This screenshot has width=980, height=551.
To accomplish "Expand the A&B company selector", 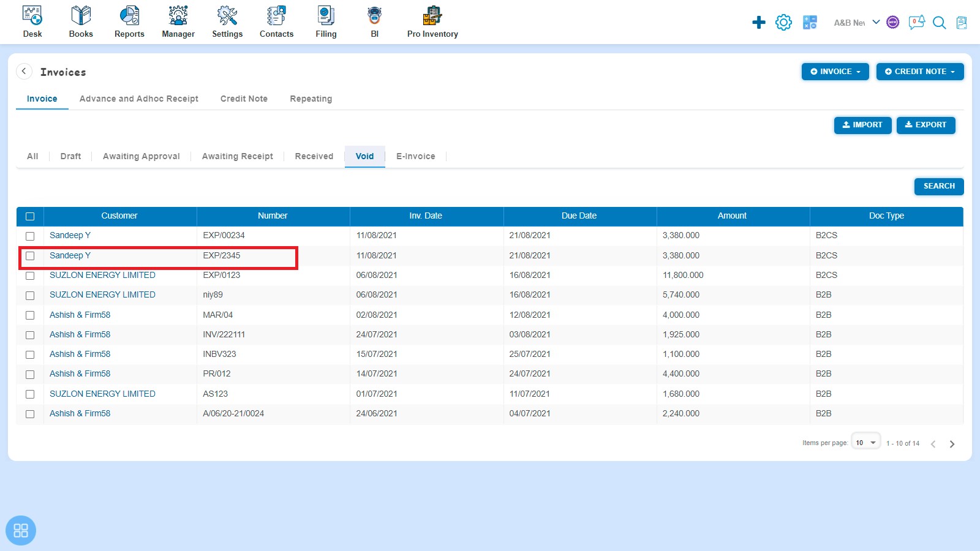I will [x=857, y=23].
